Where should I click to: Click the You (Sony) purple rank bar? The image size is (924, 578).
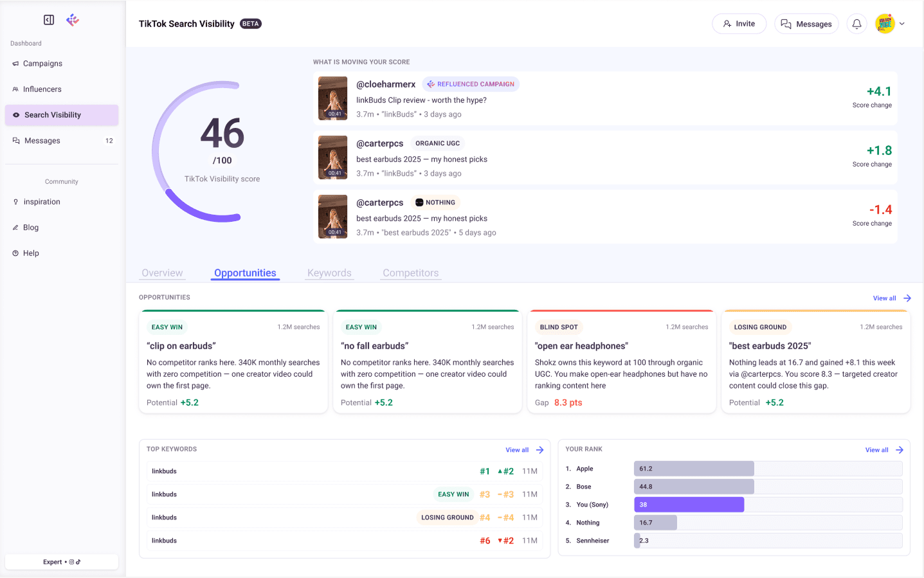(689, 505)
